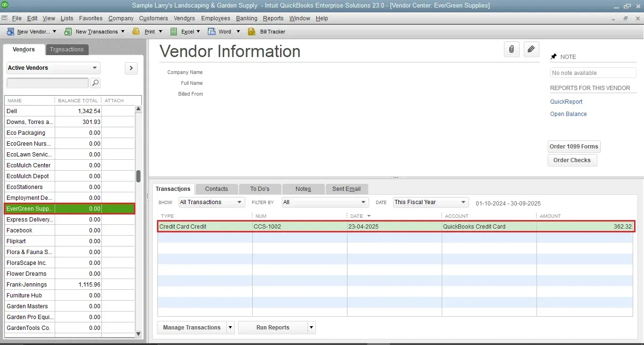This screenshot has height=345, width=644.
Task: Click the vendor search input field
Action: tap(47, 83)
